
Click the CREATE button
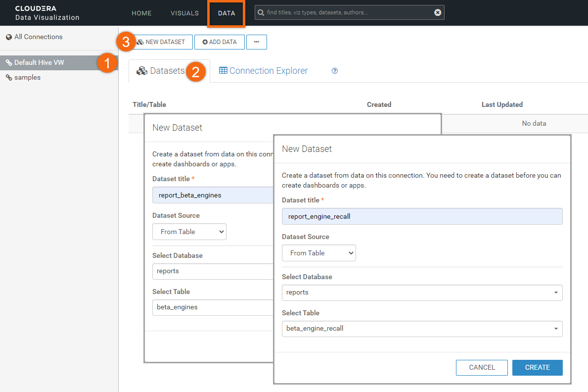point(538,368)
